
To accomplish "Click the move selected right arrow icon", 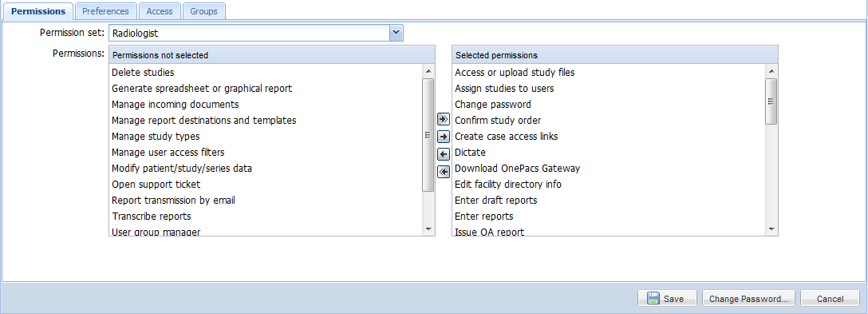I will click(444, 137).
